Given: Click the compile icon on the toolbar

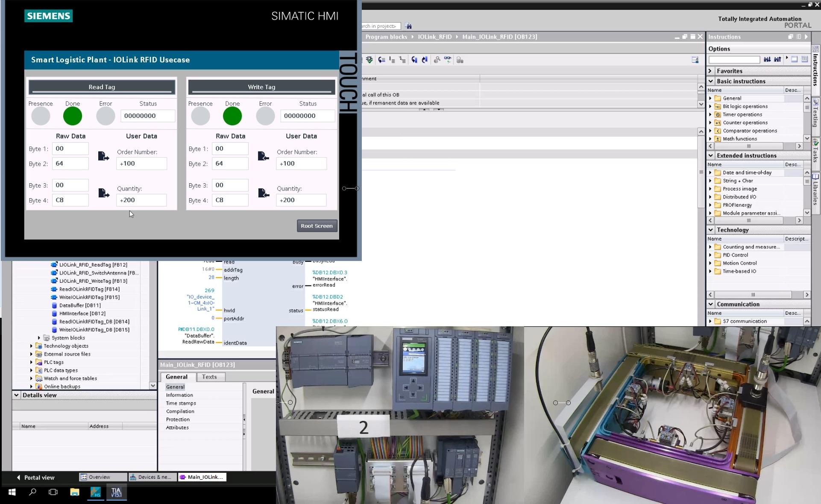Looking at the screenshot, I should (369, 60).
